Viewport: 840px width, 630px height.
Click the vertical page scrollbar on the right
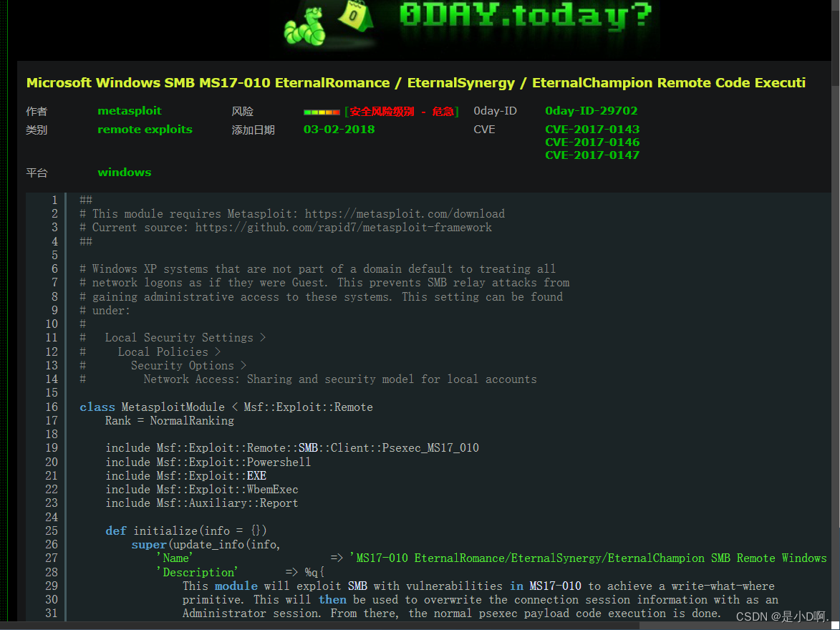click(x=835, y=311)
